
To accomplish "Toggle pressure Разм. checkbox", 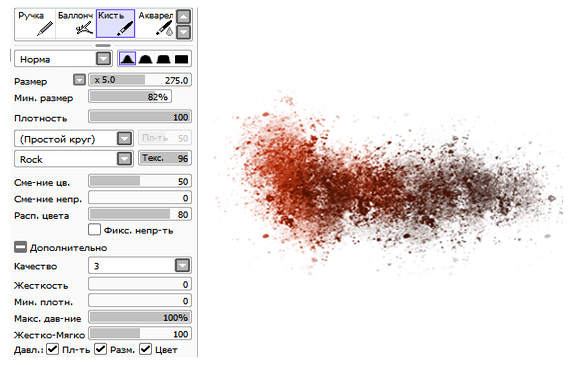I will (x=100, y=349).
